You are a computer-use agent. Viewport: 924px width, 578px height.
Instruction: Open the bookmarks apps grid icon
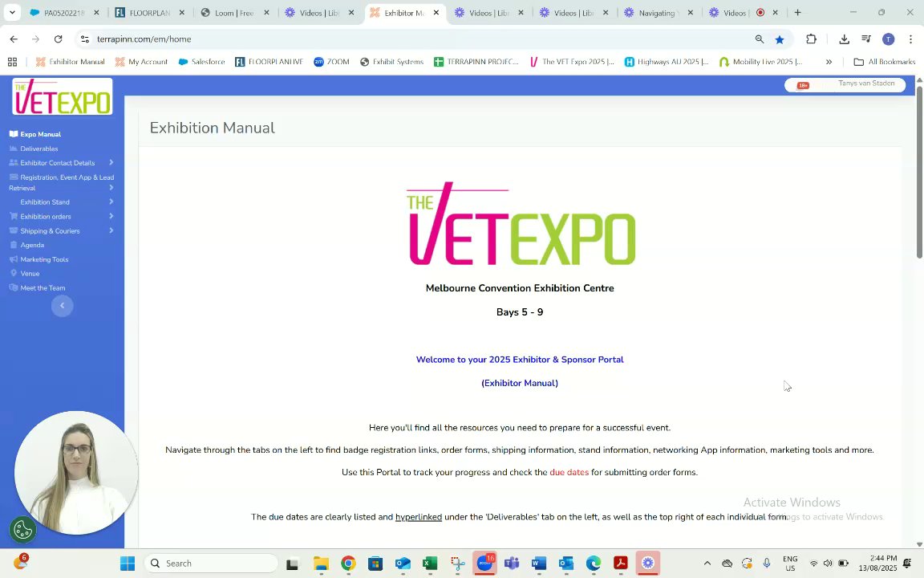pos(12,62)
